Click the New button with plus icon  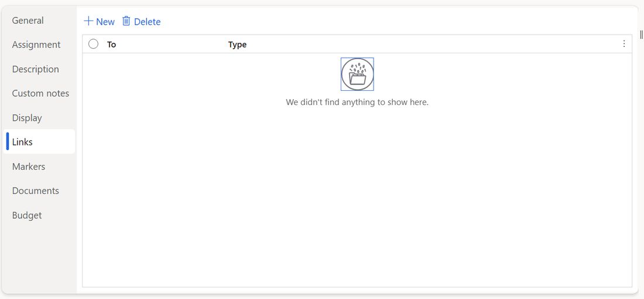click(99, 21)
